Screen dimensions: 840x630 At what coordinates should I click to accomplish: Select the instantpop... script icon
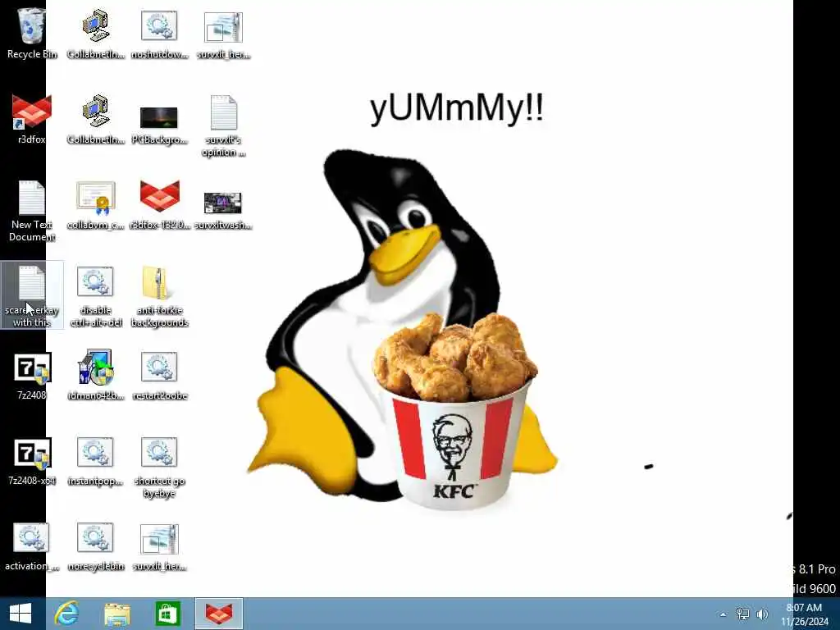tap(96, 461)
